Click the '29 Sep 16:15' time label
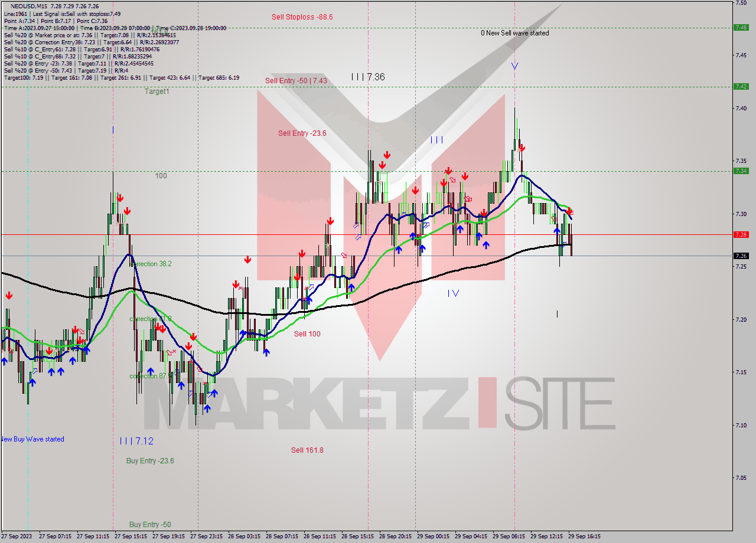Viewport: 756px width, 543px height. (584, 537)
